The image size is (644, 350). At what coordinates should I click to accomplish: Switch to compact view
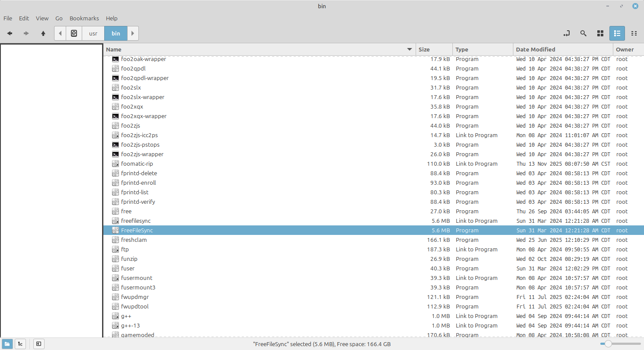point(634,33)
